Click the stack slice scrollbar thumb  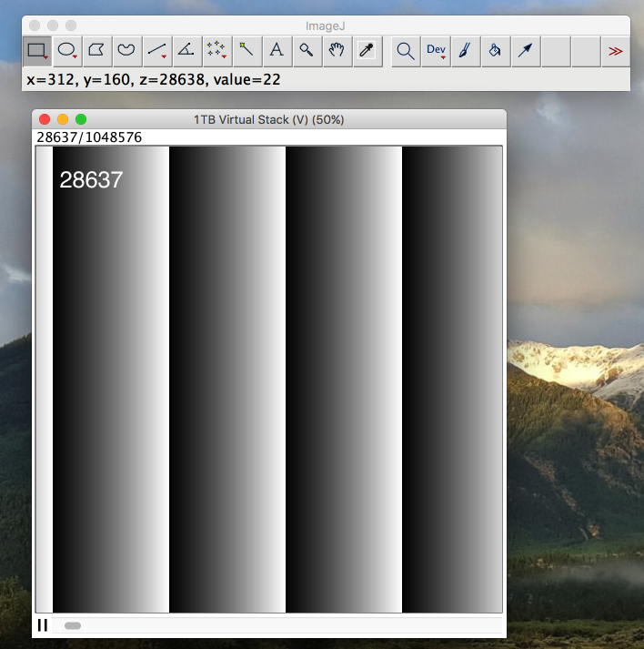73,625
